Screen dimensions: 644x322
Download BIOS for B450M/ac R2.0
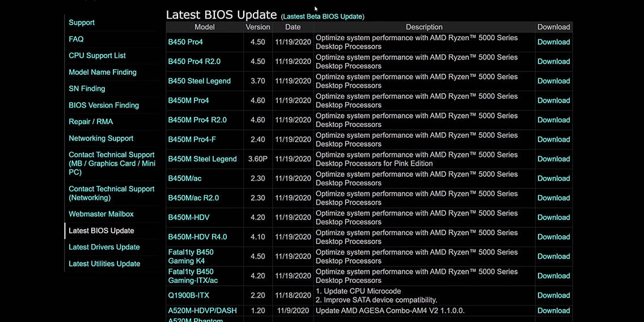point(554,198)
